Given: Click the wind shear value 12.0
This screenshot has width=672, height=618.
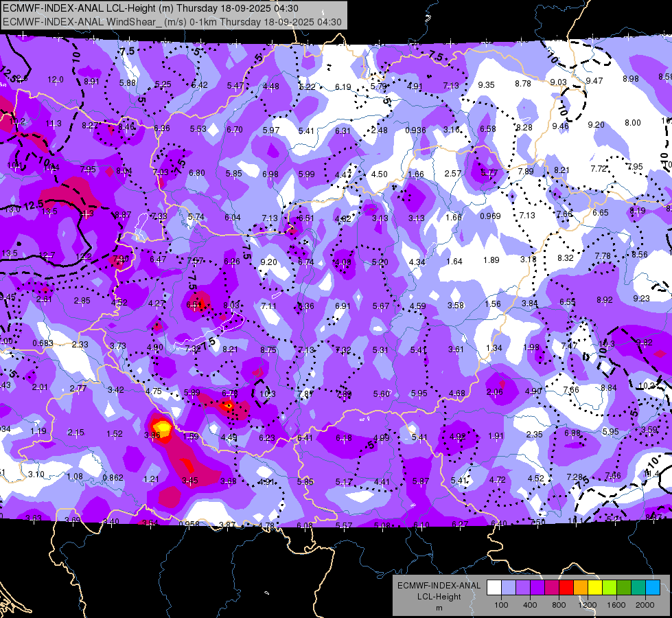Looking at the screenshot, I should tap(56, 80).
